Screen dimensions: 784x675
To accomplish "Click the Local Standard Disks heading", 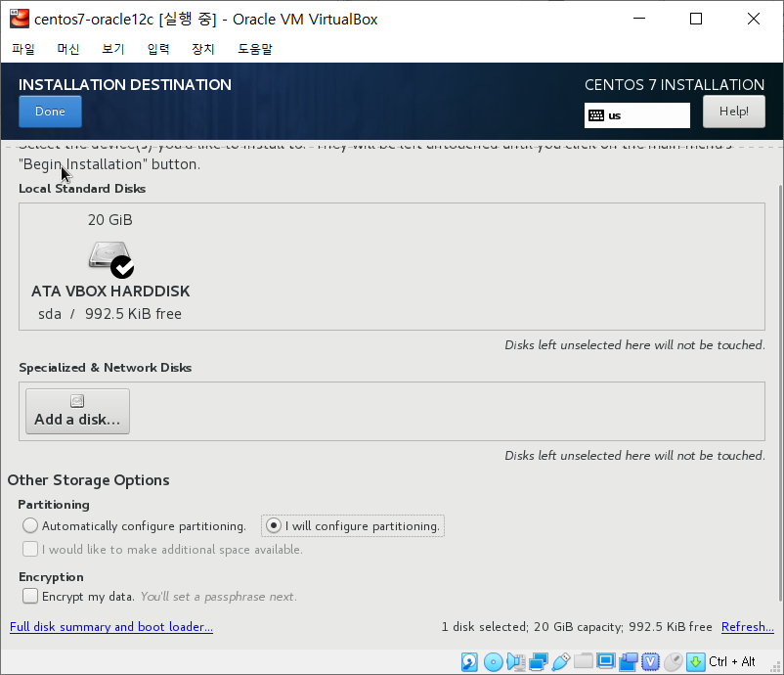I will tap(82, 189).
